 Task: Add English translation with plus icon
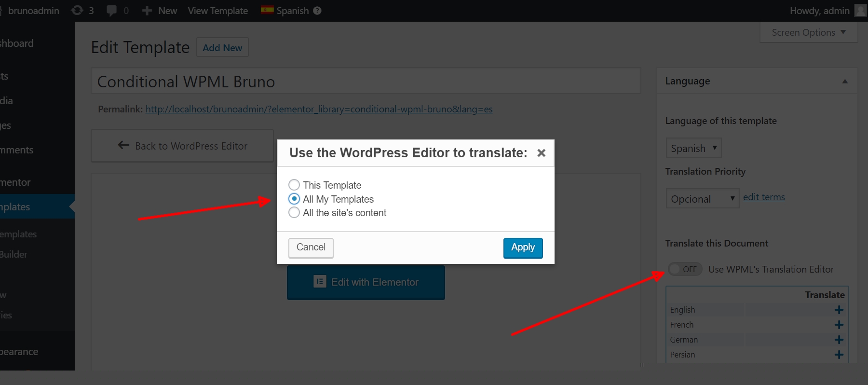pyautogui.click(x=839, y=310)
